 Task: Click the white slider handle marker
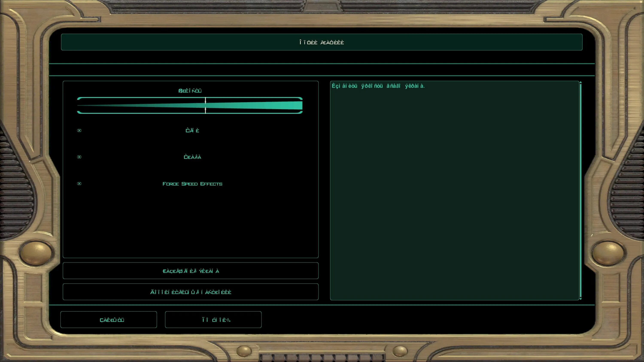pyautogui.click(x=205, y=105)
